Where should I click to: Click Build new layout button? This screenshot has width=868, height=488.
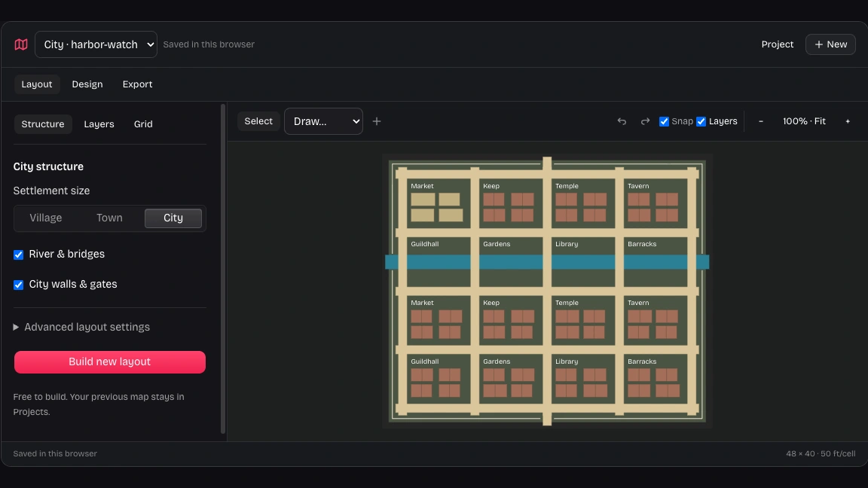[109, 361]
